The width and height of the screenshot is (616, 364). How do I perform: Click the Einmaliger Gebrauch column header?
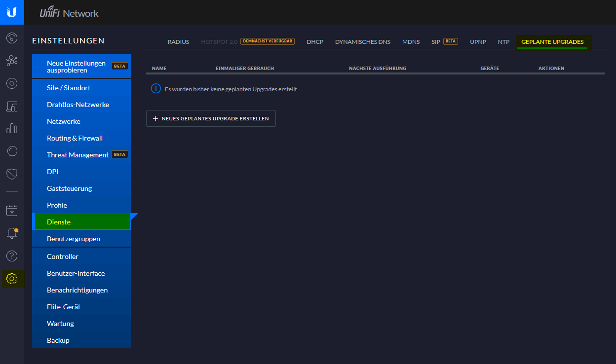(x=245, y=68)
